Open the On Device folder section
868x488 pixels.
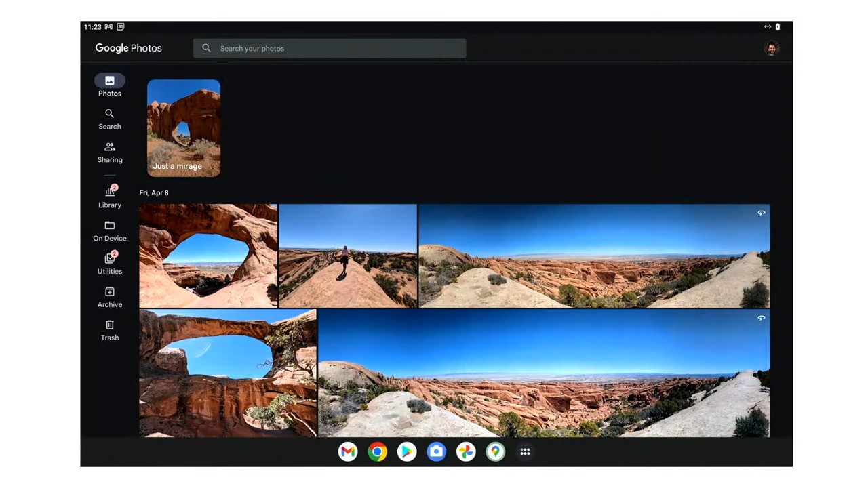pos(110,230)
